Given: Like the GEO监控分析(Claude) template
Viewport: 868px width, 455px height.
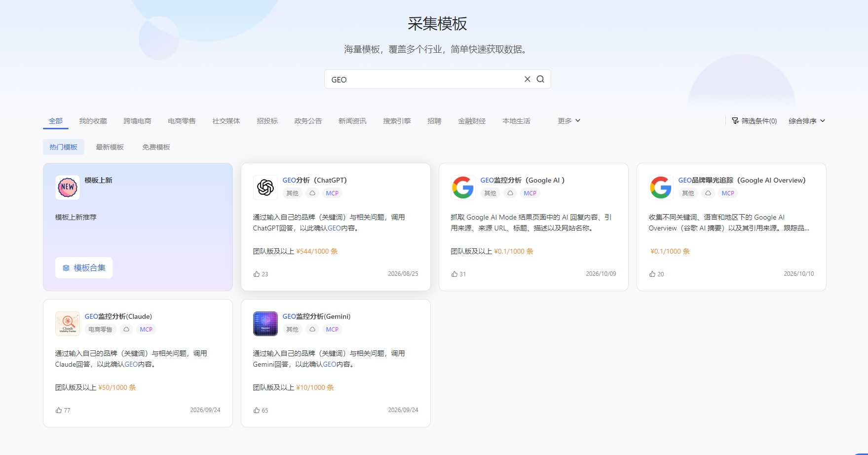Looking at the screenshot, I should click(x=59, y=410).
